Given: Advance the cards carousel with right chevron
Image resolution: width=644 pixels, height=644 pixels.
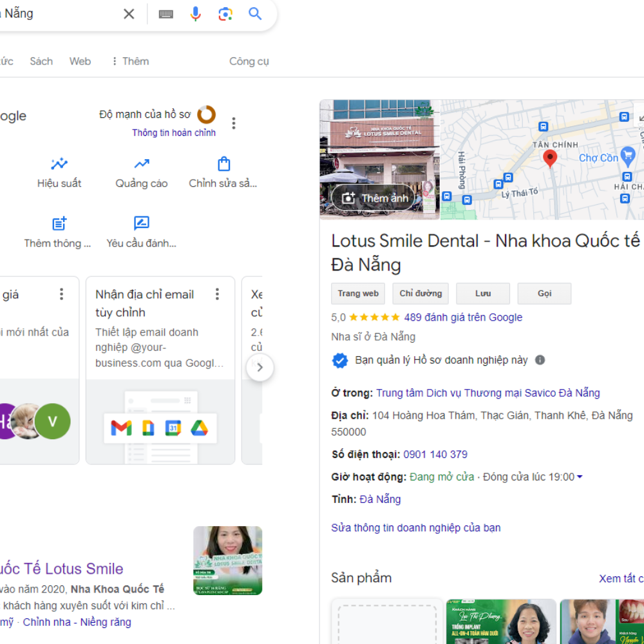Looking at the screenshot, I should tap(260, 368).
